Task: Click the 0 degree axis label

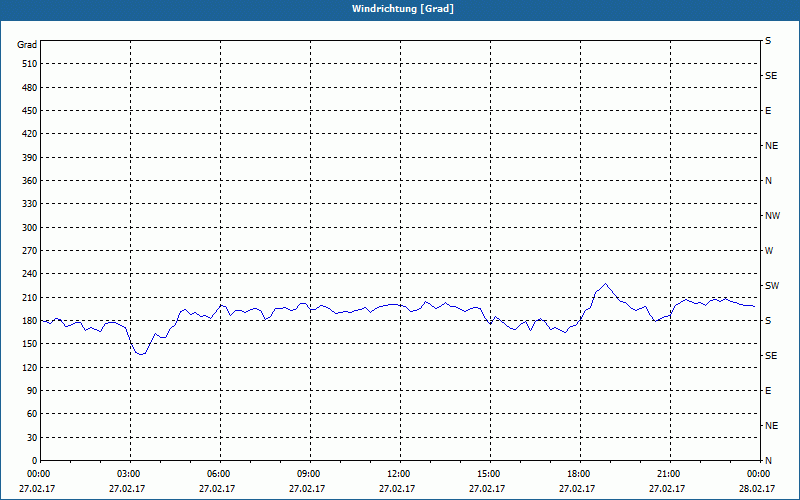Action: (x=35, y=461)
